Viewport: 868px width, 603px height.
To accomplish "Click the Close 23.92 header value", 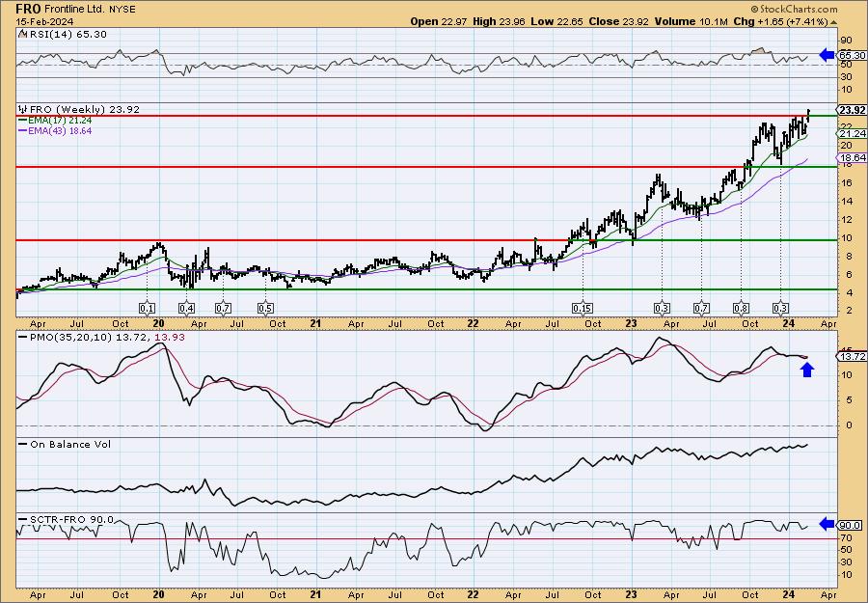I will pyautogui.click(x=619, y=21).
